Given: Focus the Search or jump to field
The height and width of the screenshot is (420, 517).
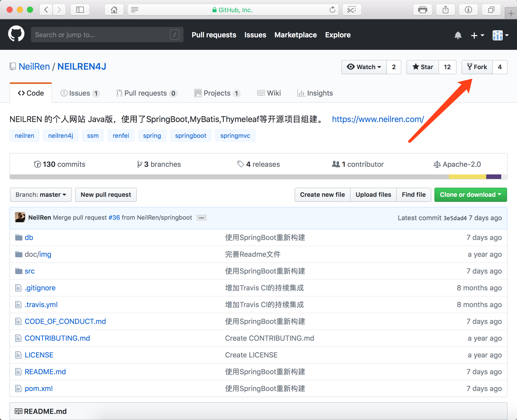Looking at the screenshot, I should coord(107,35).
